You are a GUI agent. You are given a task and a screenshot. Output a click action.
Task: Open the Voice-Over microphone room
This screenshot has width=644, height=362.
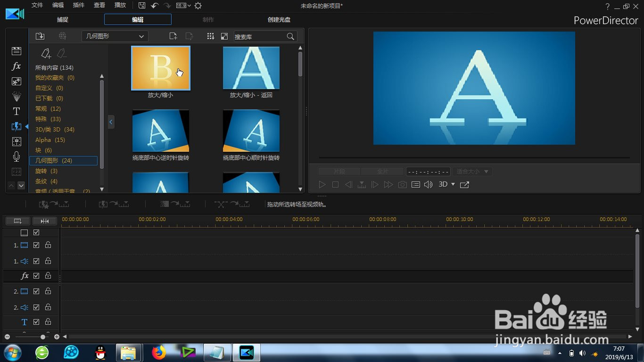(17, 156)
